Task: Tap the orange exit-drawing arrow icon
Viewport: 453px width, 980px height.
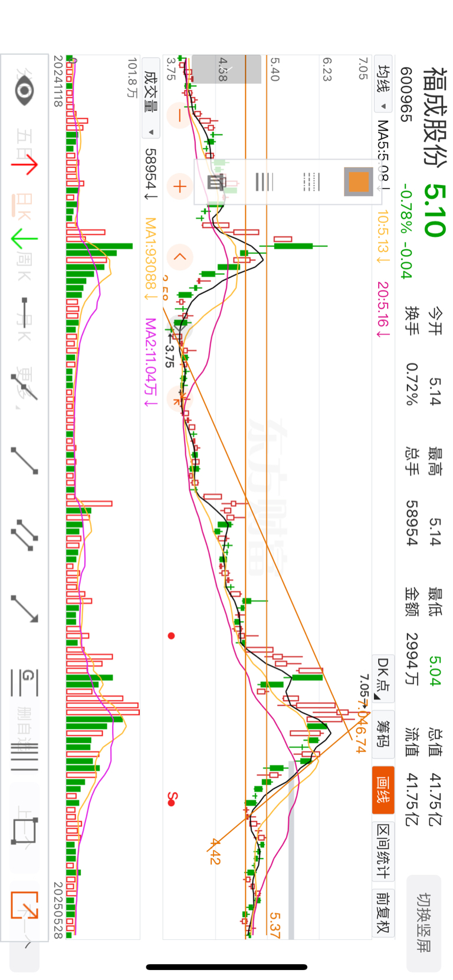Action: click(24, 905)
